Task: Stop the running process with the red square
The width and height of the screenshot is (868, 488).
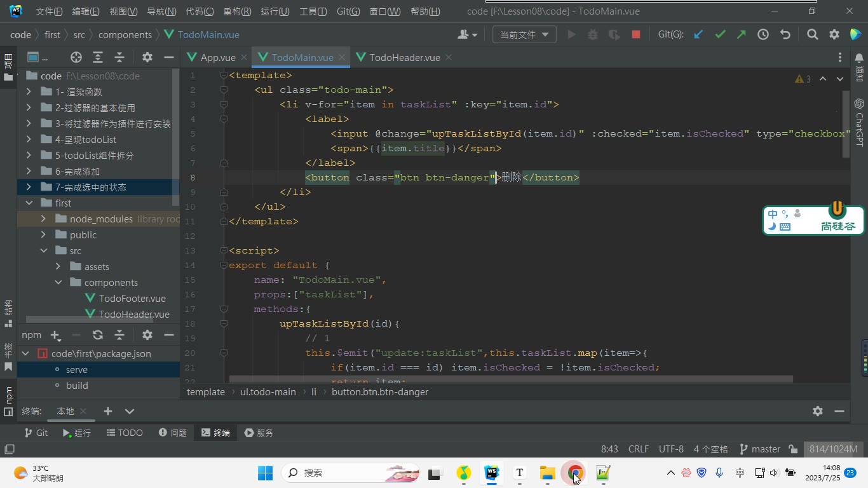Action: pyautogui.click(x=635, y=35)
